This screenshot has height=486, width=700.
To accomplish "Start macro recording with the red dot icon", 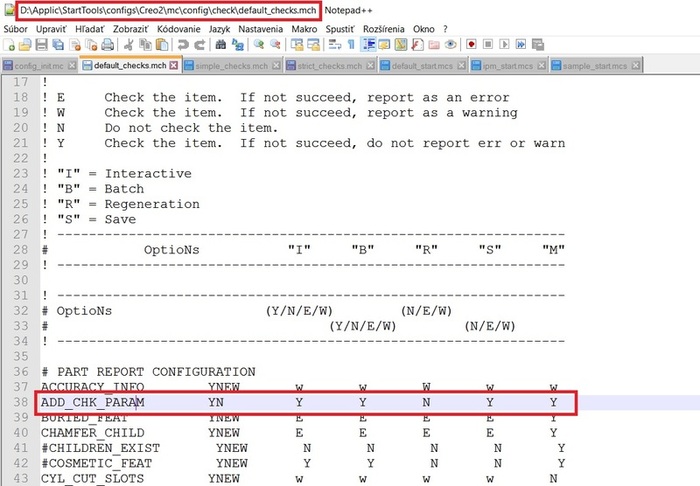I will point(470,45).
